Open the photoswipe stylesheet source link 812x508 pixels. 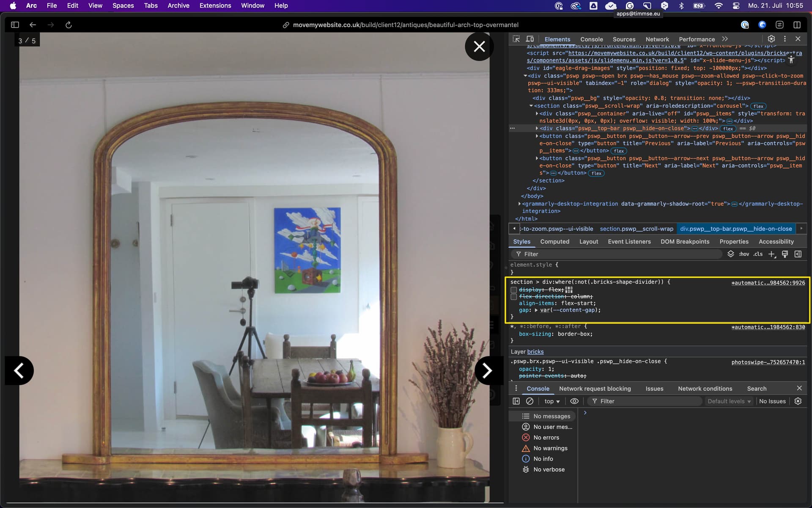[x=768, y=362]
